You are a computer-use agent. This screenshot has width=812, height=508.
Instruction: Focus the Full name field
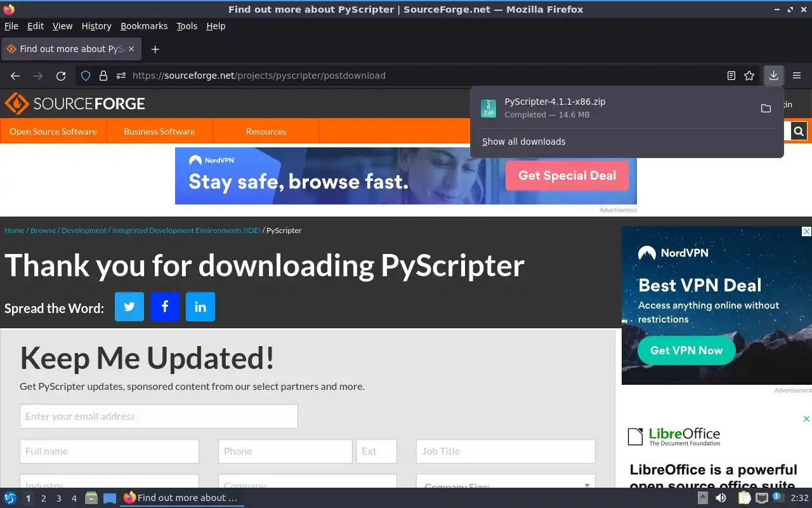109,451
